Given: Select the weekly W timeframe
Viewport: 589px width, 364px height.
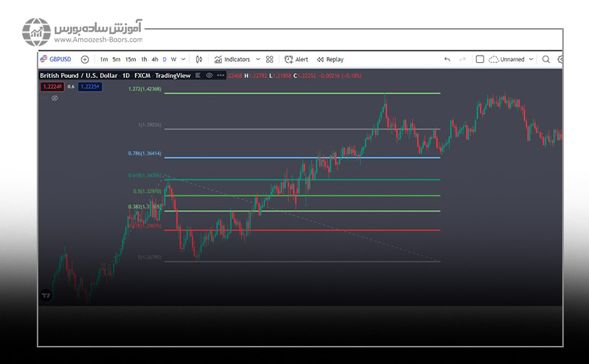Looking at the screenshot, I should tap(173, 59).
